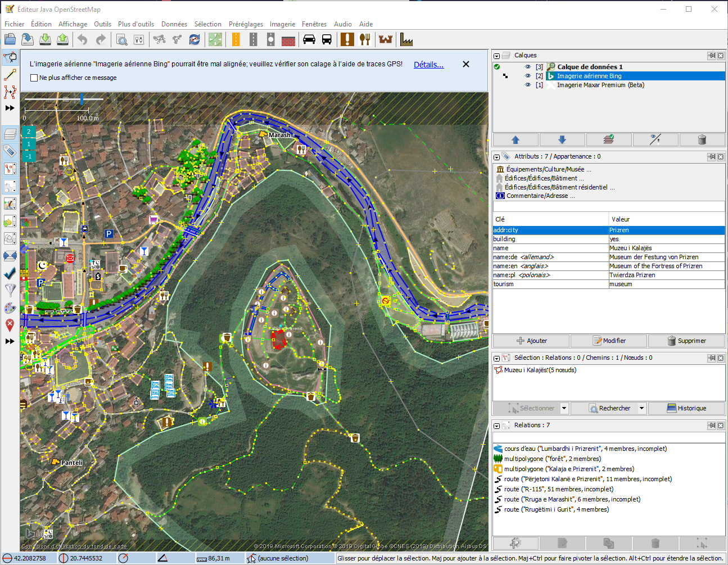Check 'Ne plus afficher ce message' box

(x=34, y=78)
